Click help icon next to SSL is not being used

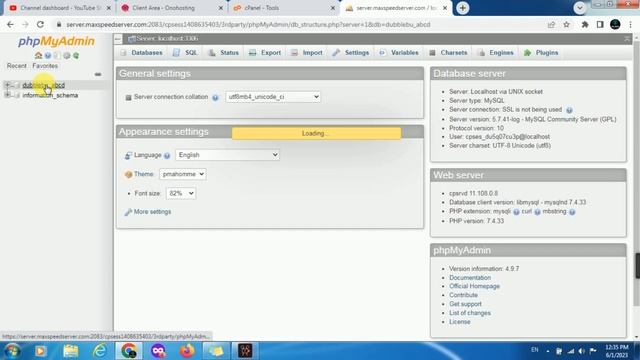tap(569, 110)
